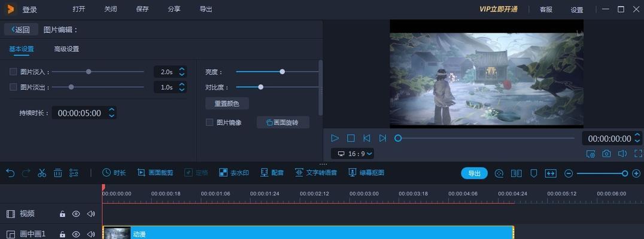The height and width of the screenshot is (239, 644).
Task: Play the preview video
Action: tap(335, 138)
